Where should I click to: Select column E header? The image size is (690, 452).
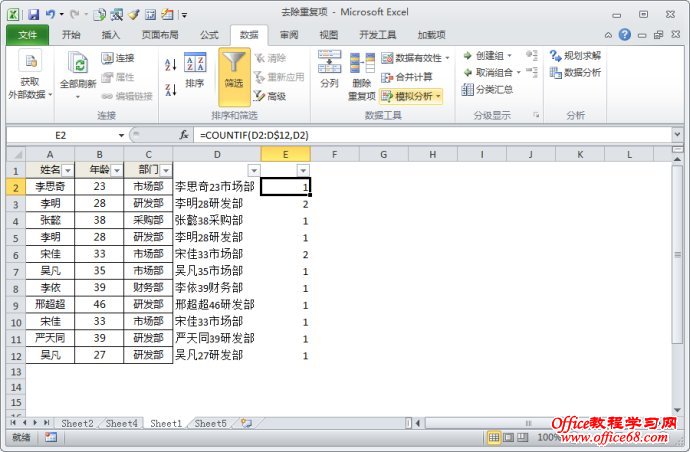point(285,154)
